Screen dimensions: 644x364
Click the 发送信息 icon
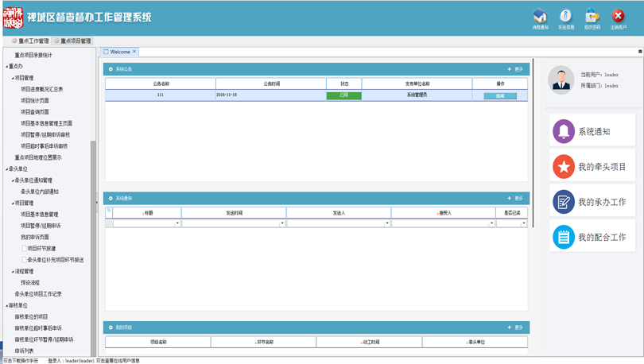(x=565, y=16)
